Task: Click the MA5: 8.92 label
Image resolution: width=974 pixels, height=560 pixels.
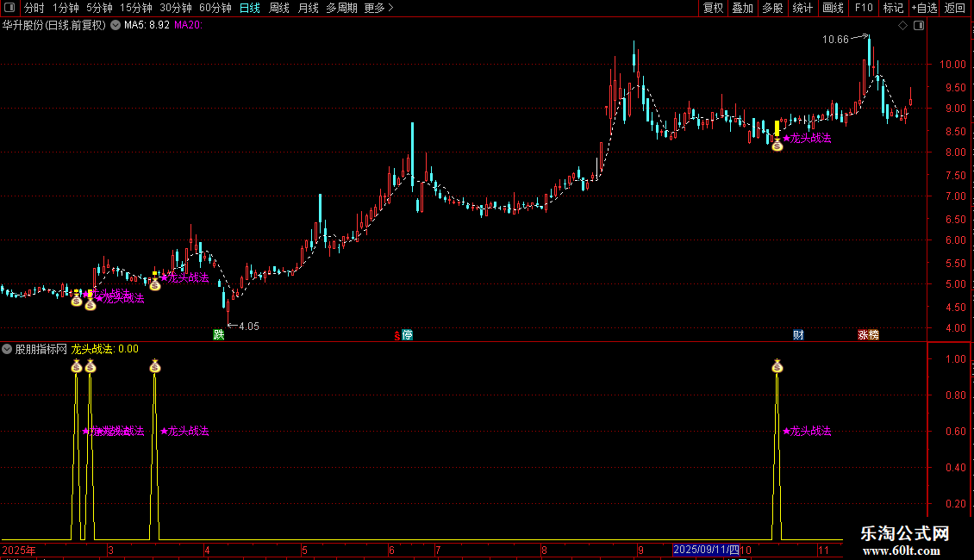Action: pos(147,26)
